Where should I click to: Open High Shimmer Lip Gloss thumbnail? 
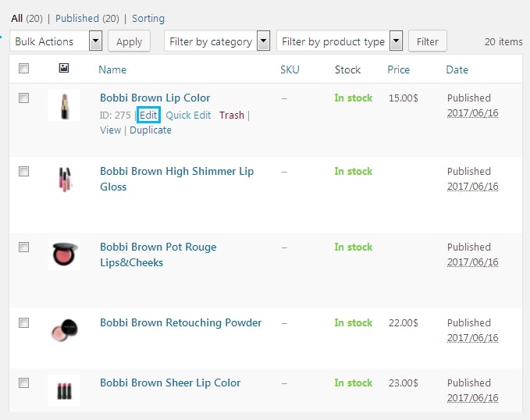point(64,180)
